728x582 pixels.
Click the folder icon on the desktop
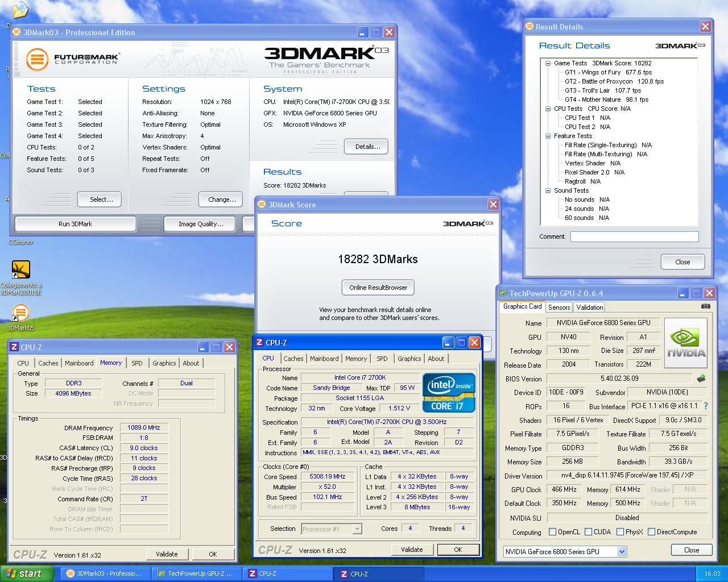point(20,10)
